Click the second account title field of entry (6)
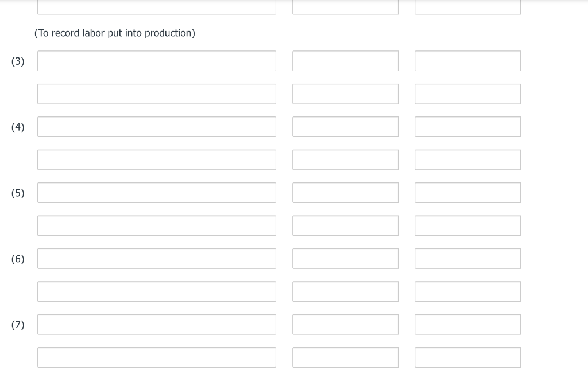This screenshot has height=390, width=588. [156, 291]
